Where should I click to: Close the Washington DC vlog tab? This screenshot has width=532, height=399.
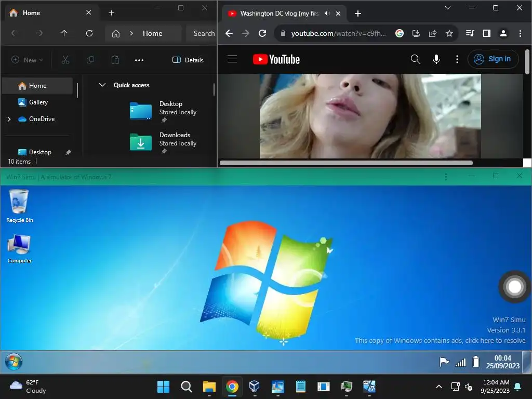[338, 13]
